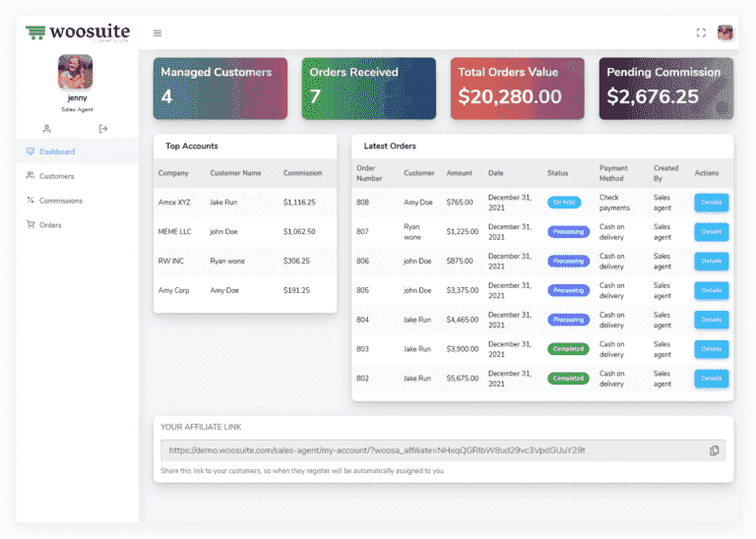This screenshot has width=756, height=539.
Task: Click the $191.25 commission value
Action: 296,290
